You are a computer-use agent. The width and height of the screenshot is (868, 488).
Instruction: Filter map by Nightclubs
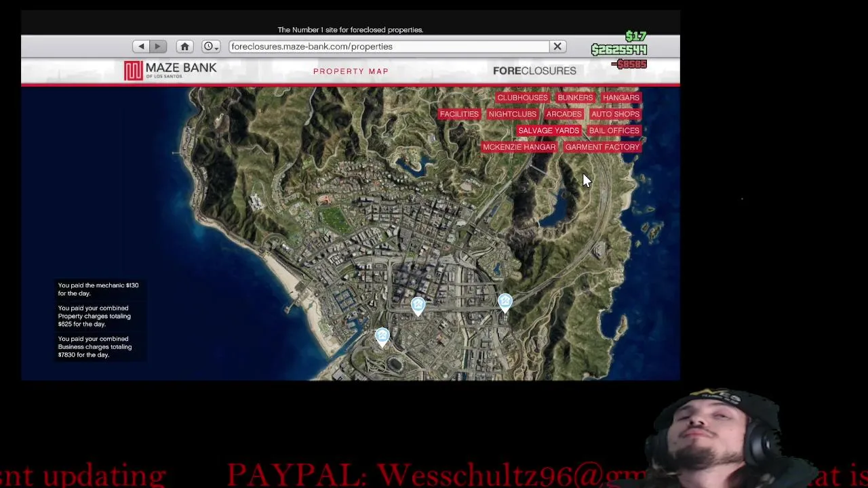[513, 114]
